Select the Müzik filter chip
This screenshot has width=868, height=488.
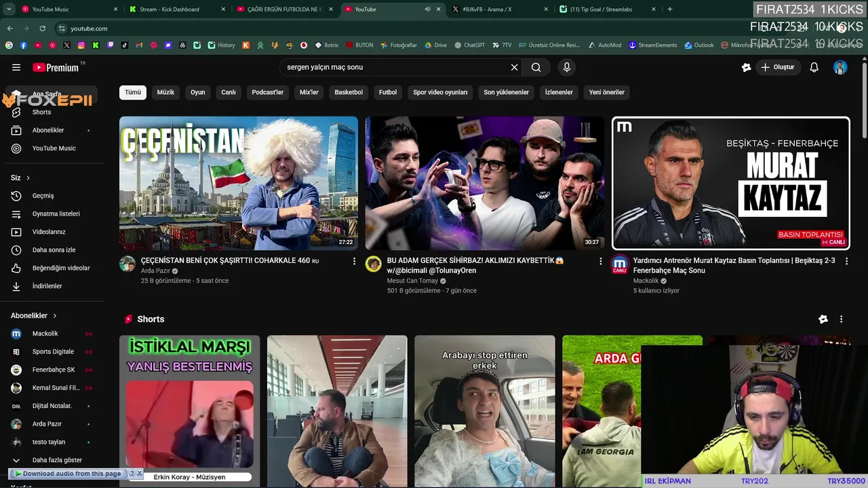click(x=165, y=92)
